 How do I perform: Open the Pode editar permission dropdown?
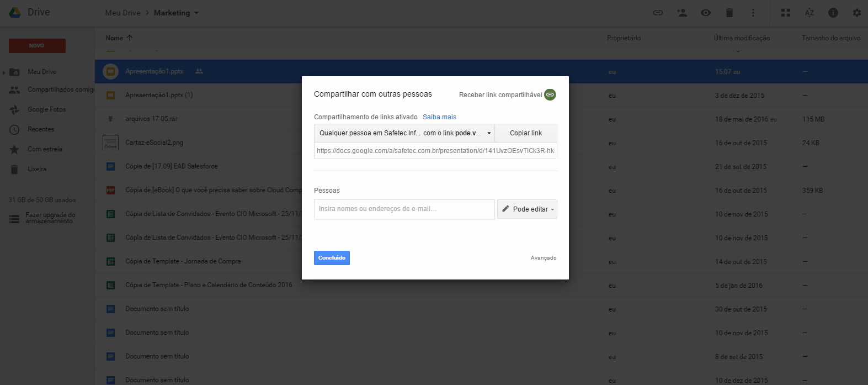pyautogui.click(x=527, y=209)
